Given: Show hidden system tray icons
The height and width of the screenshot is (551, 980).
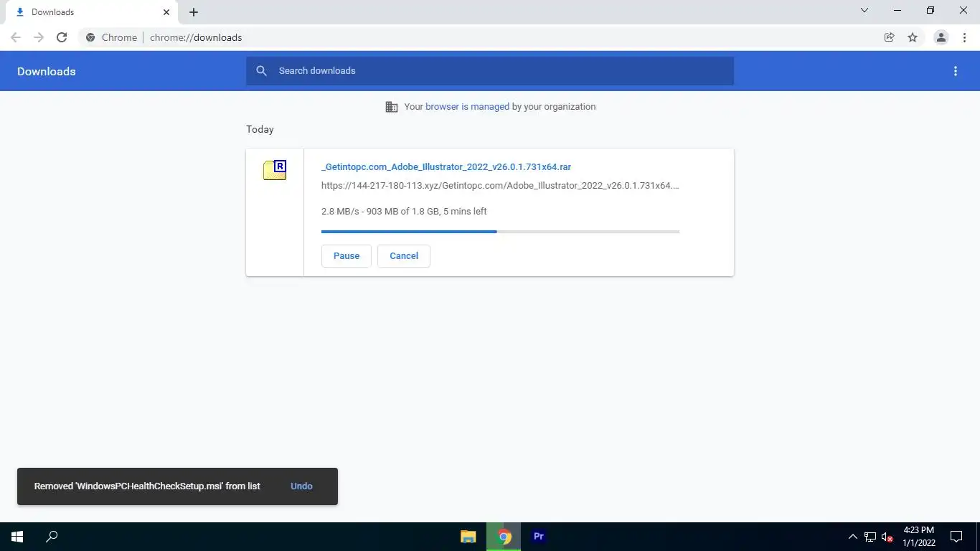Looking at the screenshot, I should pyautogui.click(x=853, y=537).
